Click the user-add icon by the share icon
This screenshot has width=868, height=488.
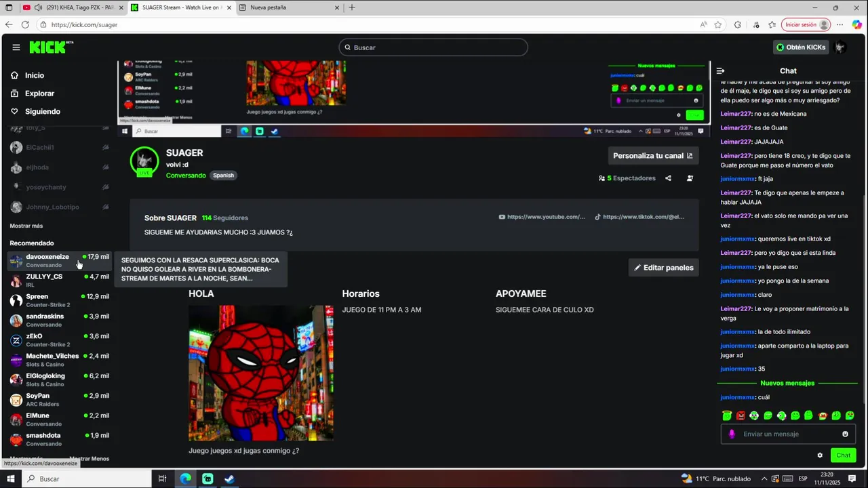[x=690, y=178]
